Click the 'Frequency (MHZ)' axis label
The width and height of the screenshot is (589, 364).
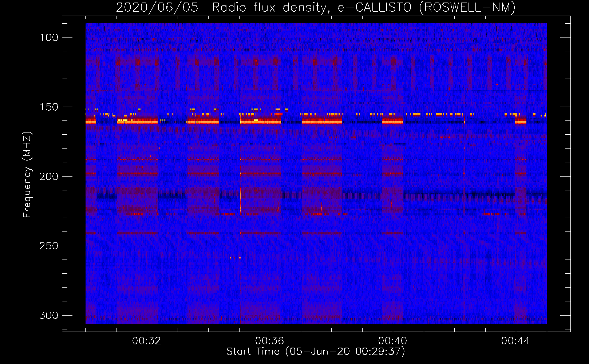(27, 175)
